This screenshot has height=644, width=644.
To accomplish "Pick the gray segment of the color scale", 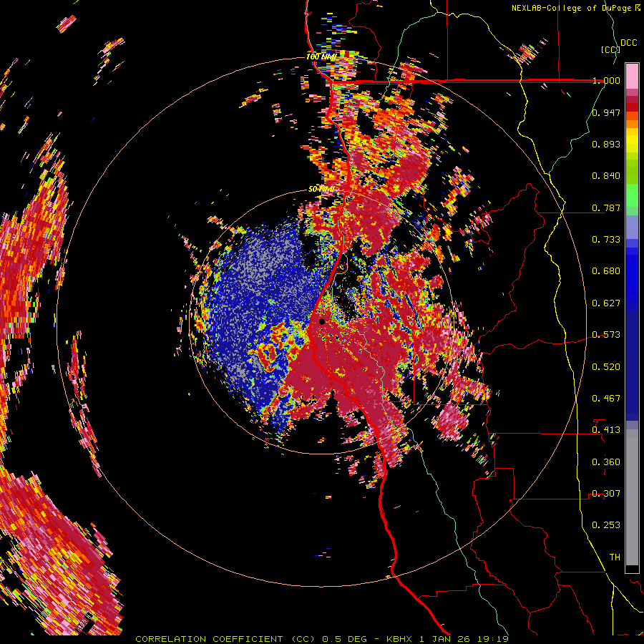I will tap(632, 497).
